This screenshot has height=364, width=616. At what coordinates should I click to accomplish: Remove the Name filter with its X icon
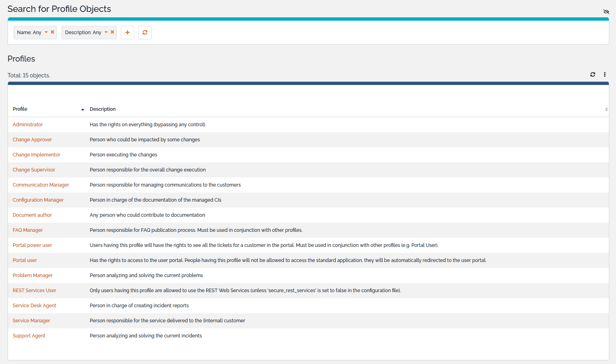coord(52,32)
